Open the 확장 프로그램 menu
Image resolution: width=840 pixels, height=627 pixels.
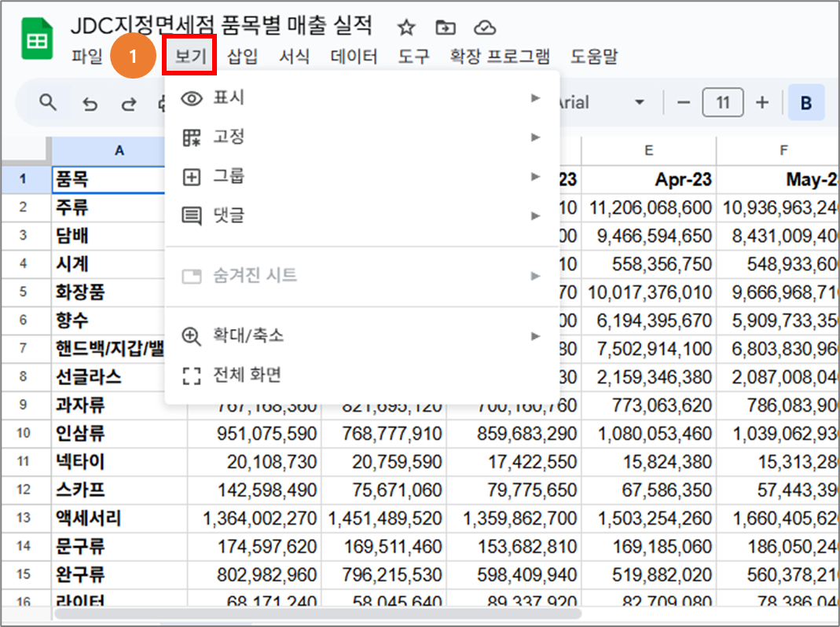tap(500, 56)
